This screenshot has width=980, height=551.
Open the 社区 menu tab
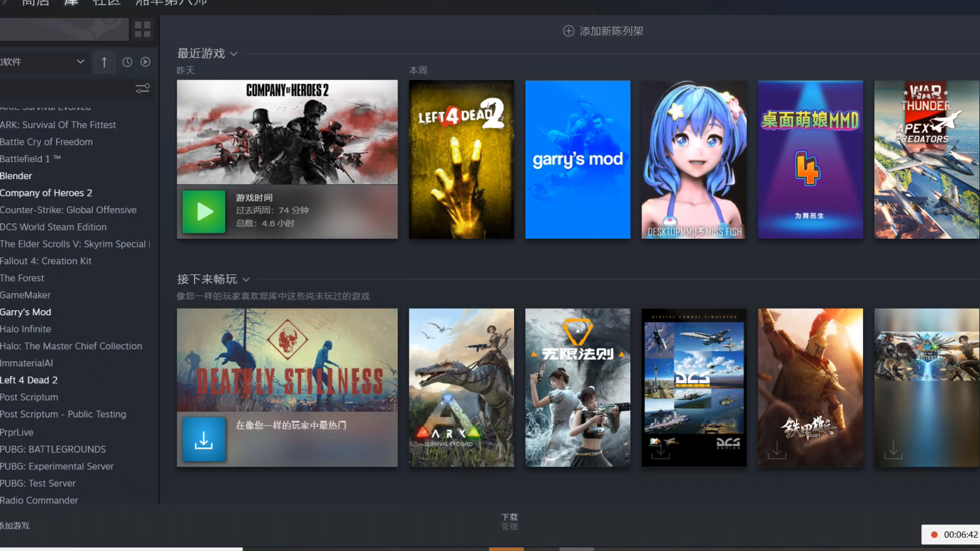[x=106, y=3]
